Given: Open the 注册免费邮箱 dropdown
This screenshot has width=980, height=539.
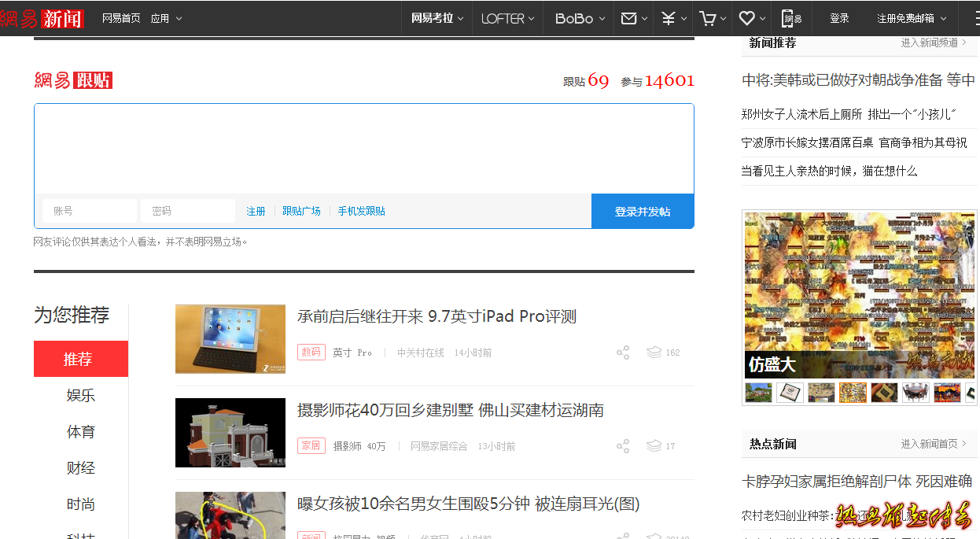Looking at the screenshot, I should pyautogui.click(x=912, y=18).
